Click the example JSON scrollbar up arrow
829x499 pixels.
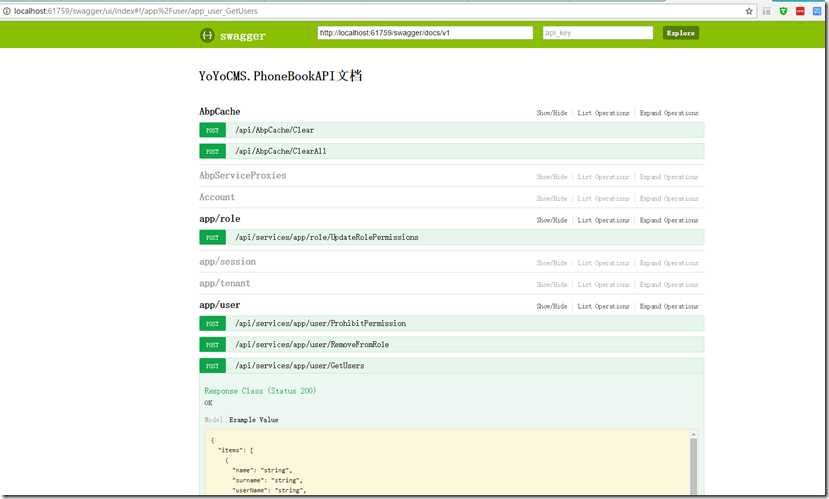(x=693, y=435)
